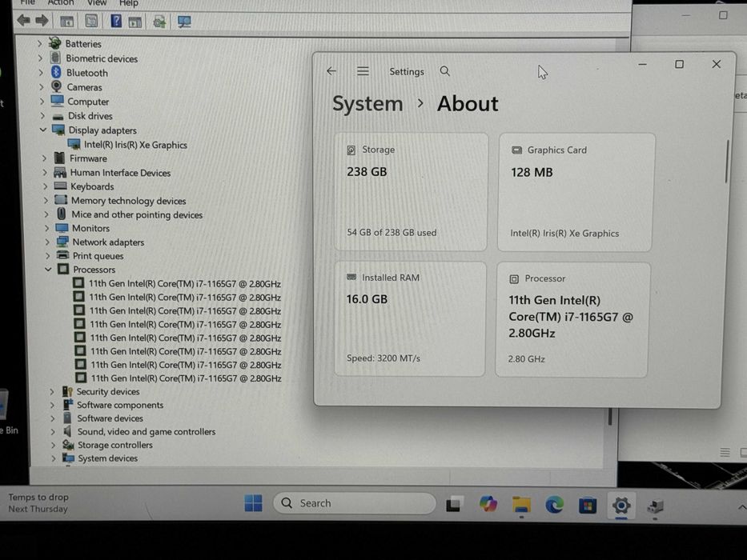
Task: Click the '54 GB of 238 GB used' text
Action: pyautogui.click(x=392, y=232)
